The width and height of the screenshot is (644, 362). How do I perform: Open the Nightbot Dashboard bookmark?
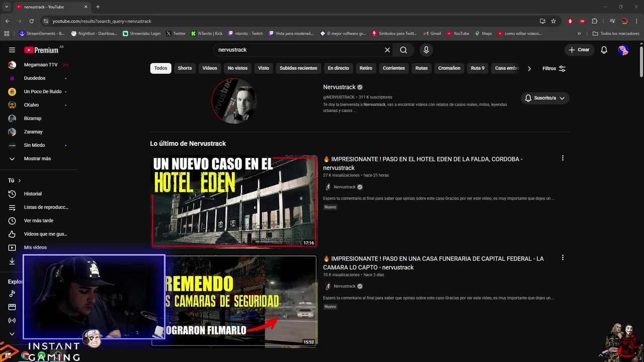pyautogui.click(x=94, y=34)
